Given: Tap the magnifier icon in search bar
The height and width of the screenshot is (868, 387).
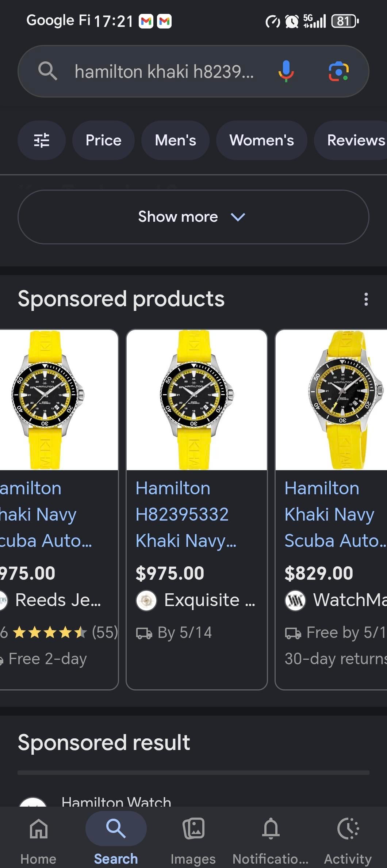Looking at the screenshot, I should tap(47, 71).
